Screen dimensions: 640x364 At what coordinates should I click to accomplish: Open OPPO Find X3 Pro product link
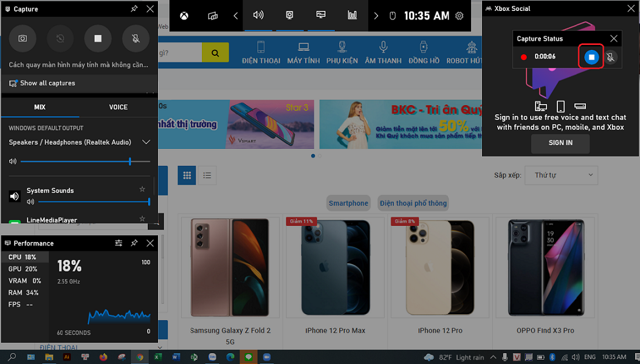click(545, 331)
